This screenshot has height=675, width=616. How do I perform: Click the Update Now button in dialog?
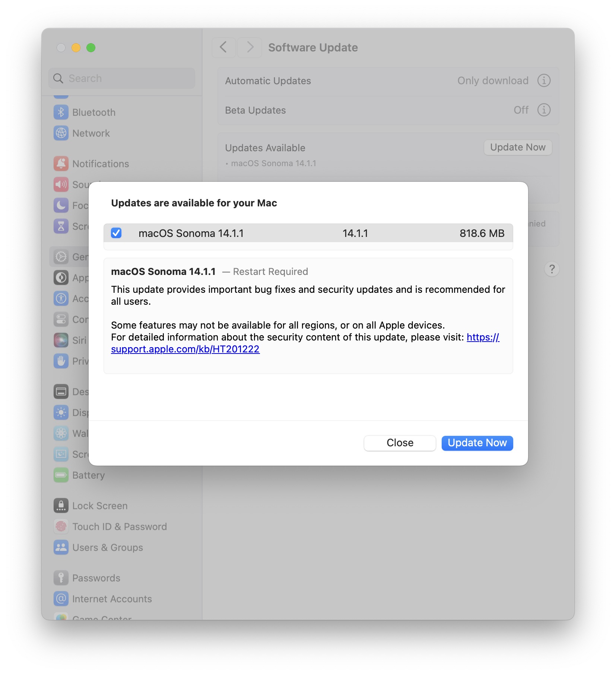coord(477,443)
